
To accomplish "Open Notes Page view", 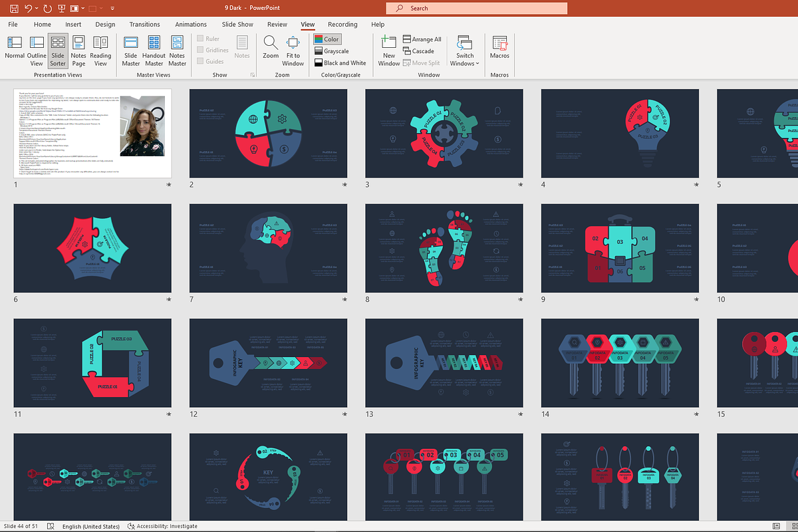I will [78, 51].
